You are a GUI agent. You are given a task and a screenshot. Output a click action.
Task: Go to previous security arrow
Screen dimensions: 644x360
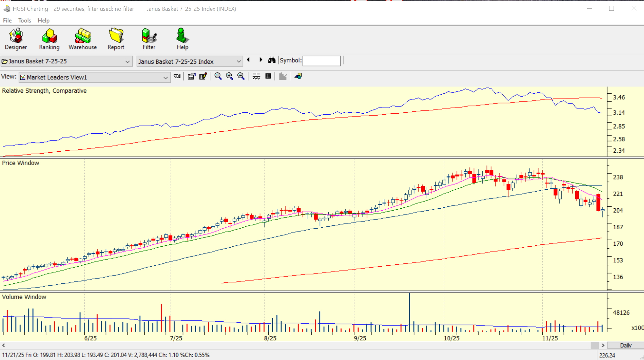click(249, 60)
